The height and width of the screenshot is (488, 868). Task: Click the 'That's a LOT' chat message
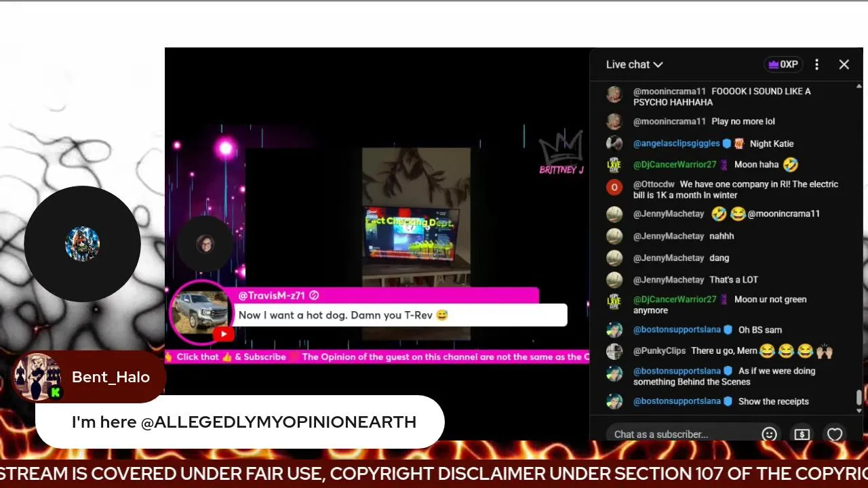(x=734, y=280)
